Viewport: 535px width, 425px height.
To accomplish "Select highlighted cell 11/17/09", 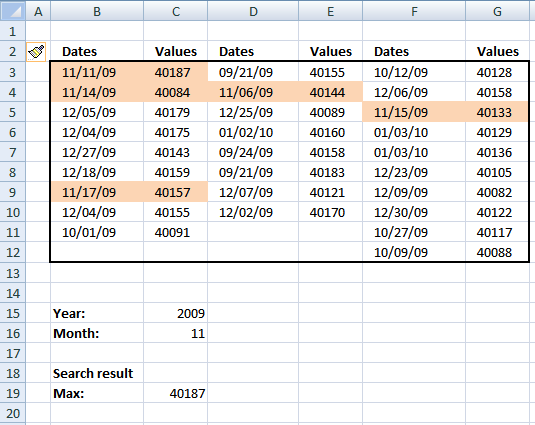I will pyautogui.click(x=97, y=192).
